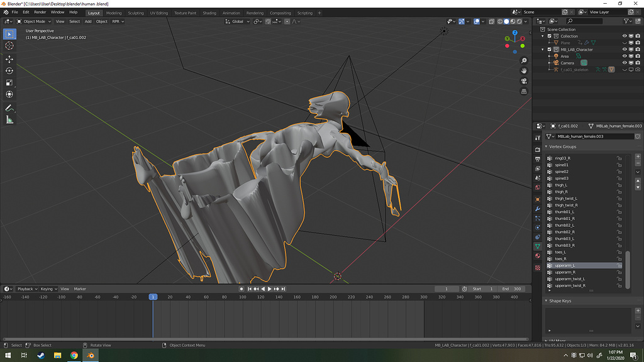The image size is (644, 362).
Task: Select the Move tool
Action: [x=9, y=59]
